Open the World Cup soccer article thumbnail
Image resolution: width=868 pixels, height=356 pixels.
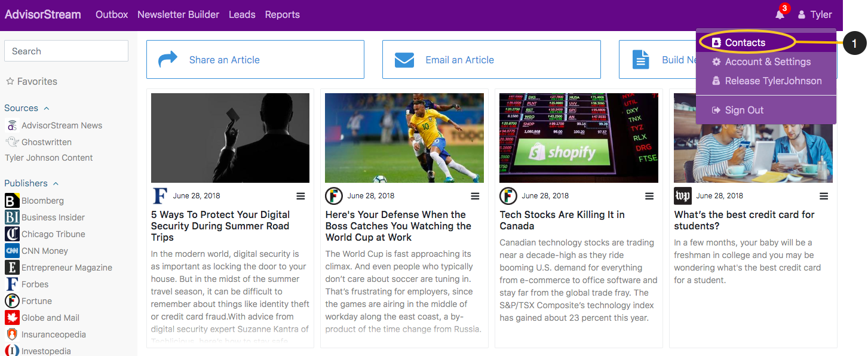tap(404, 138)
